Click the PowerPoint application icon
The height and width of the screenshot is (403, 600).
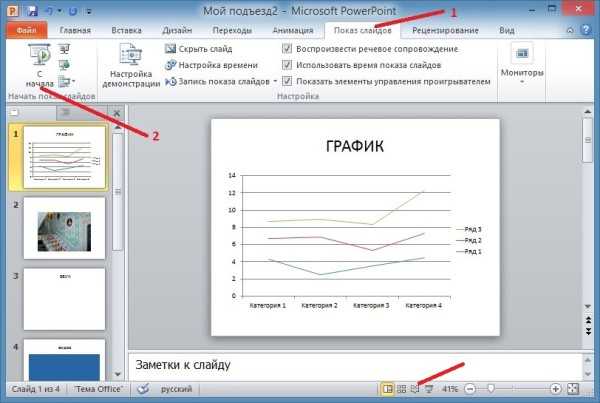[13, 11]
